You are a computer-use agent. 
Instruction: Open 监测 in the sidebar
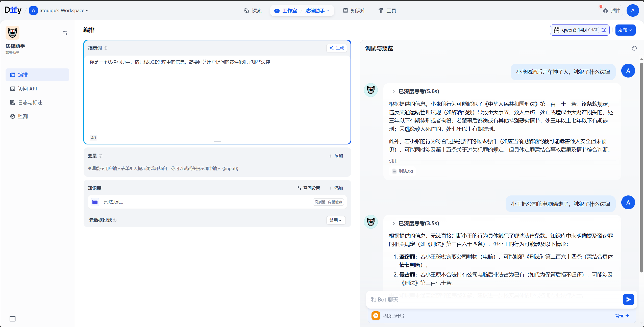point(37,116)
